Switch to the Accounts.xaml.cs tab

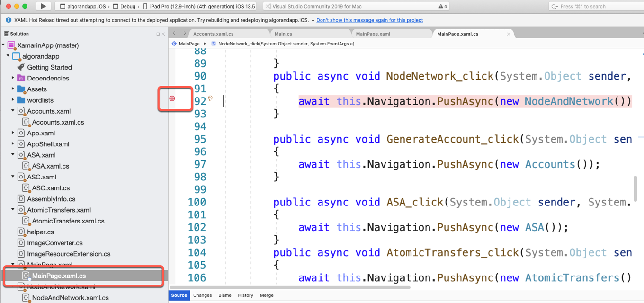pyautogui.click(x=213, y=34)
